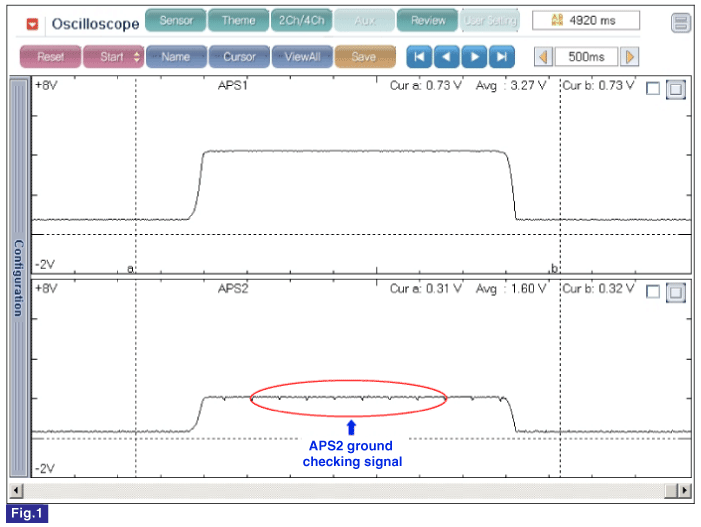Click the 4920 ms time readout
Viewport: 701px width, 527px height.
586,20
